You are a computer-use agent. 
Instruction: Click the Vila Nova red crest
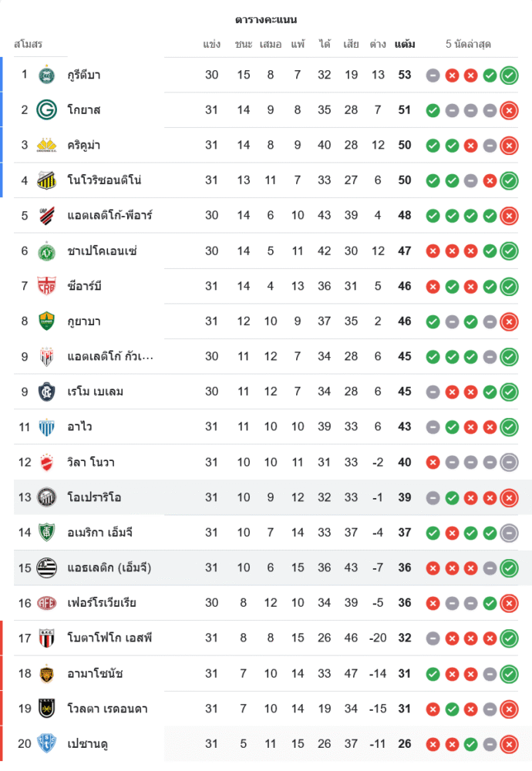(47, 463)
